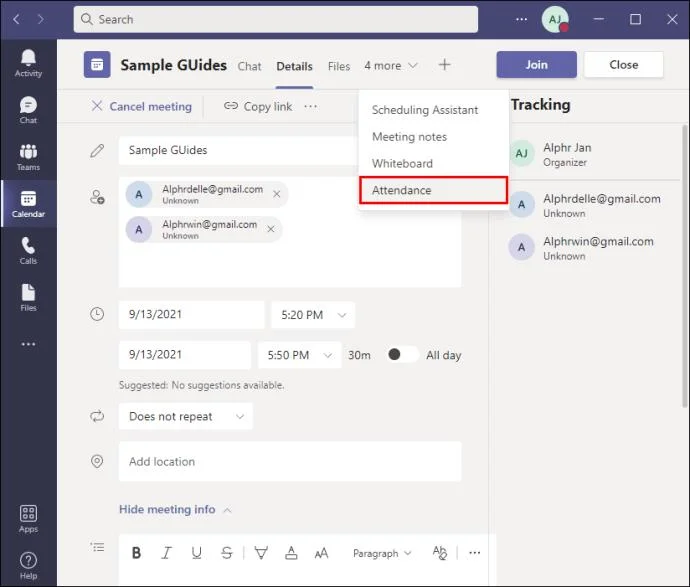Apply strikethrough formatting
Image resolution: width=690 pixels, height=587 pixels.
227,553
